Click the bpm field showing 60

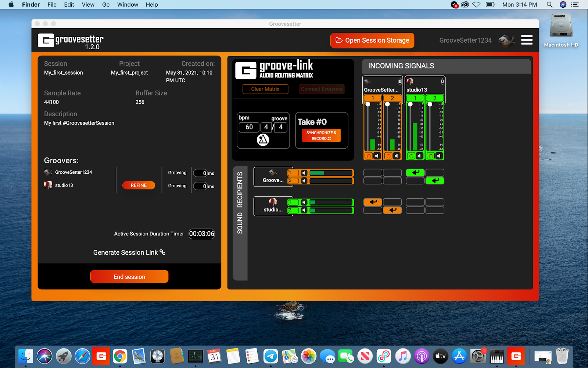[x=249, y=127]
